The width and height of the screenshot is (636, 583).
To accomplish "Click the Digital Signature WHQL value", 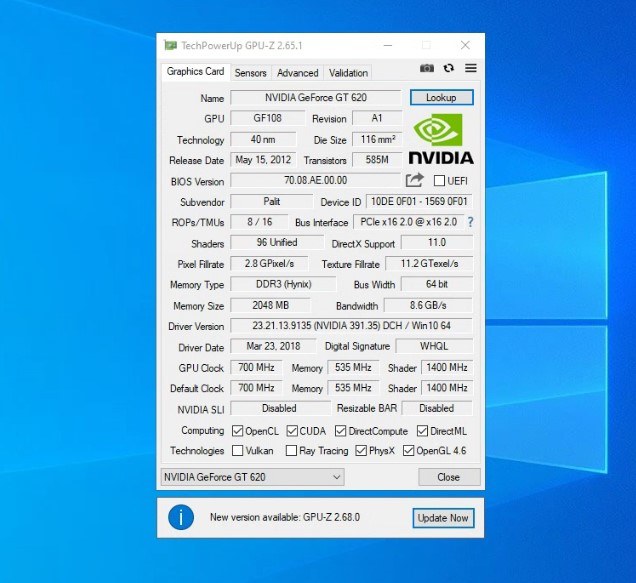I will [434, 346].
